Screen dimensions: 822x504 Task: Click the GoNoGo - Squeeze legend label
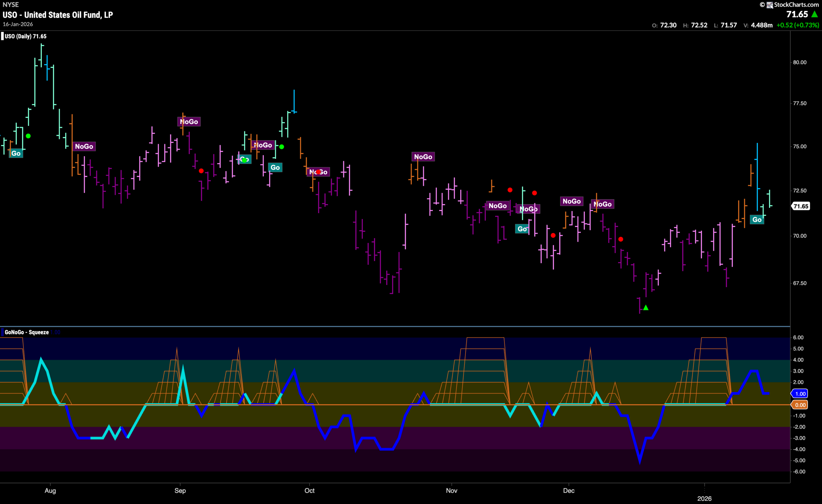click(x=27, y=332)
